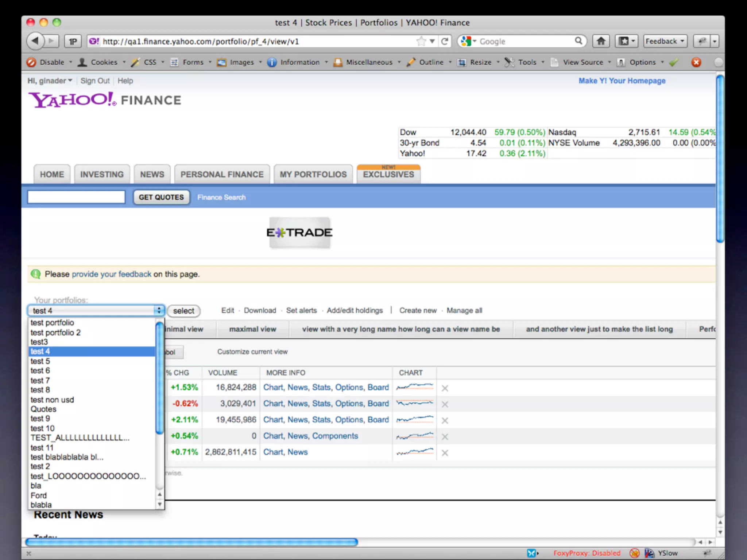Open the first row sparkline chart thumbnail
Image resolution: width=747 pixels, height=560 pixels.
[x=415, y=387]
